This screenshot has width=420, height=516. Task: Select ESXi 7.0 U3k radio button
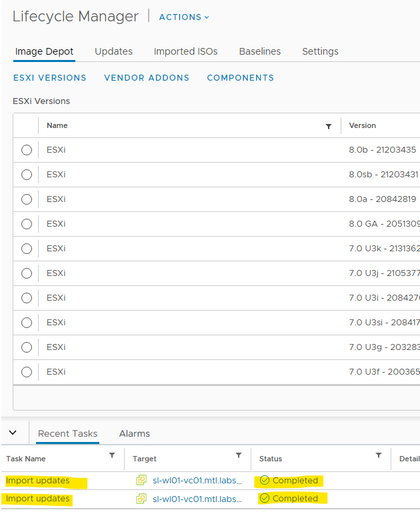pyautogui.click(x=27, y=249)
